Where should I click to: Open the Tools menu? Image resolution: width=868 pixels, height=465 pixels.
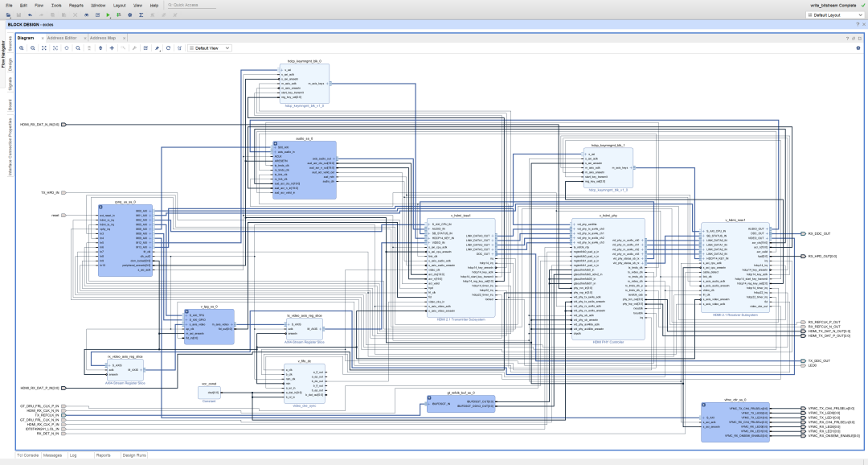click(x=56, y=5)
